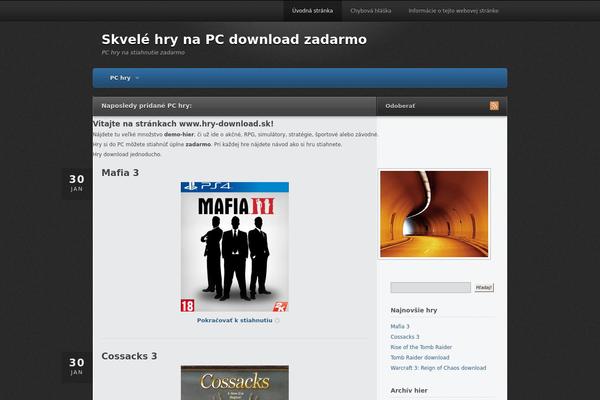This screenshot has height=400, width=600.
Task: Focus the sidebar search input field
Action: tap(430, 287)
